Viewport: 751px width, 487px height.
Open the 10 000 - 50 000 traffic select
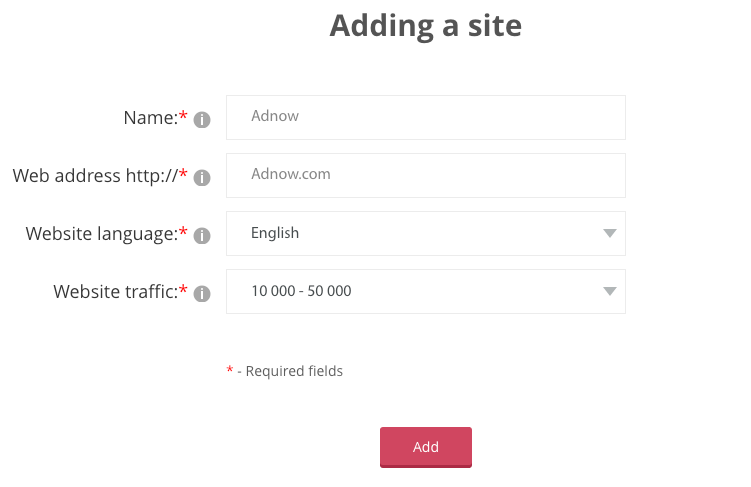point(426,291)
